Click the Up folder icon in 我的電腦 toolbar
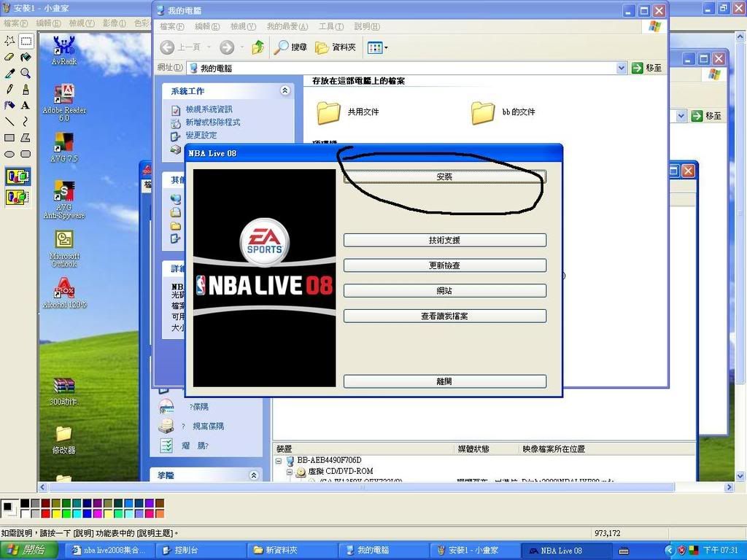This screenshot has height=560, width=747. click(258, 47)
